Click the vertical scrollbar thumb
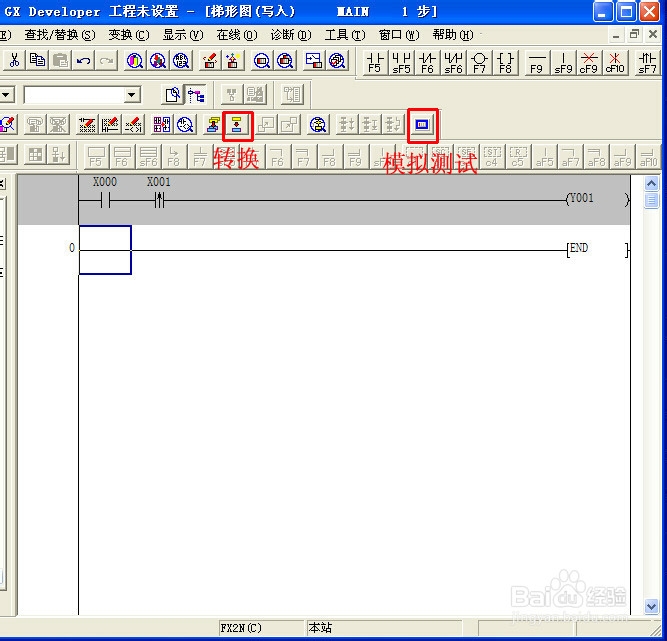This screenshot has width=667, height=641. coord(651,199)
